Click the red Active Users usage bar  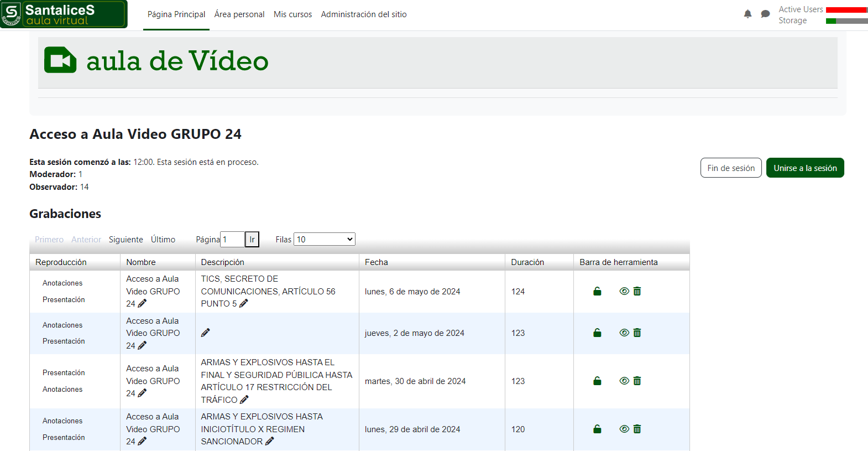coord(846,10)
